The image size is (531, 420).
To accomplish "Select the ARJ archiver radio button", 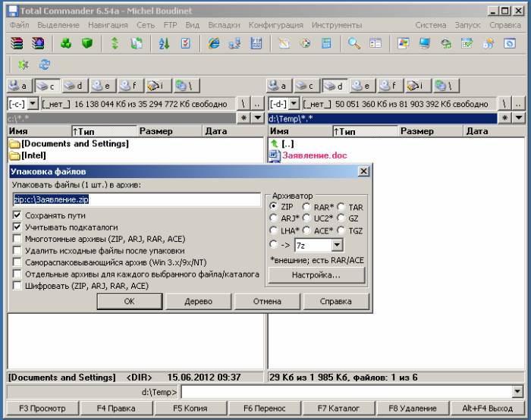I will coord(274,218).
